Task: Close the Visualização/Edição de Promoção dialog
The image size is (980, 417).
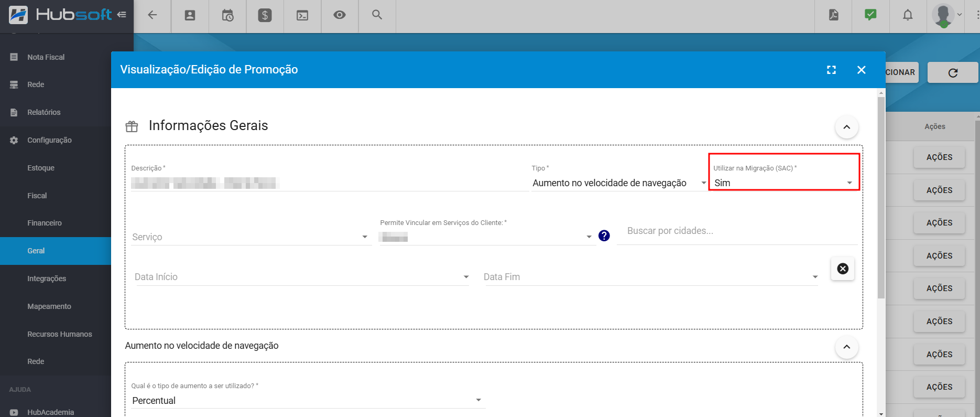Action: tap(861, 70)
